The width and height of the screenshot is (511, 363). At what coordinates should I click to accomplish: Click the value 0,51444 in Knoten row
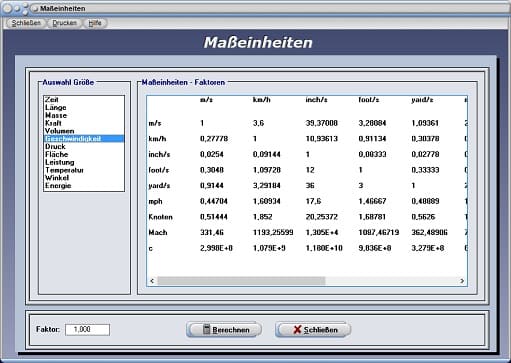(x=214, y=217)
